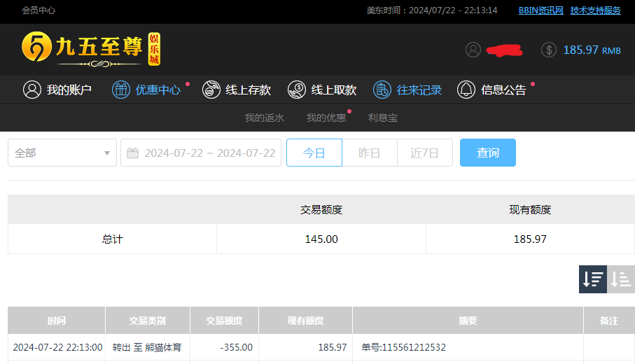Click the dollar balance icon
This screenshot has width=635, height=364.
coord(549,50)
